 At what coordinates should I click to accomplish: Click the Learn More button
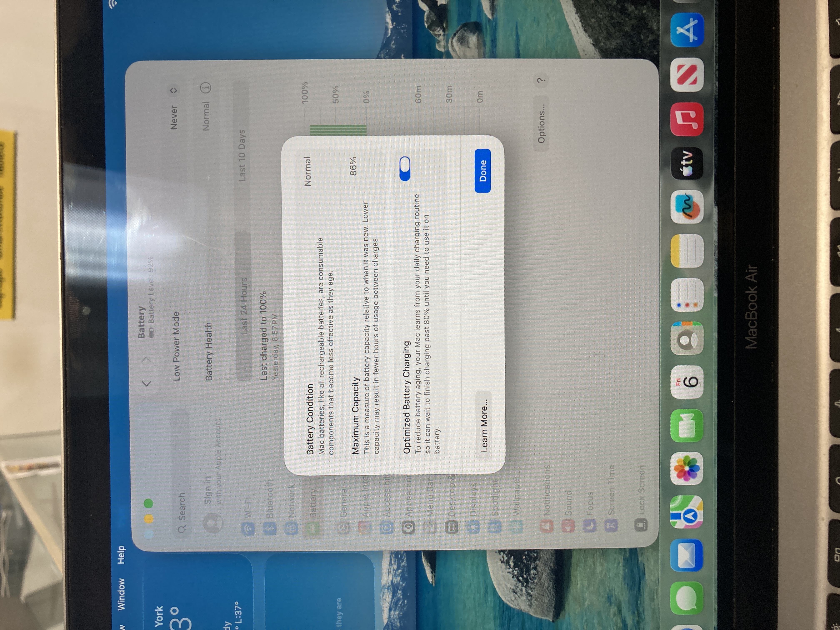point(484,425)
